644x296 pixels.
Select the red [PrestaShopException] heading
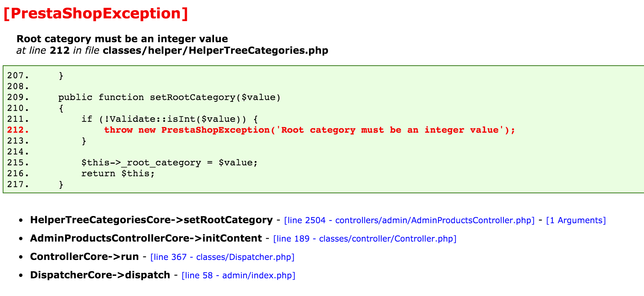coord(96,14)
